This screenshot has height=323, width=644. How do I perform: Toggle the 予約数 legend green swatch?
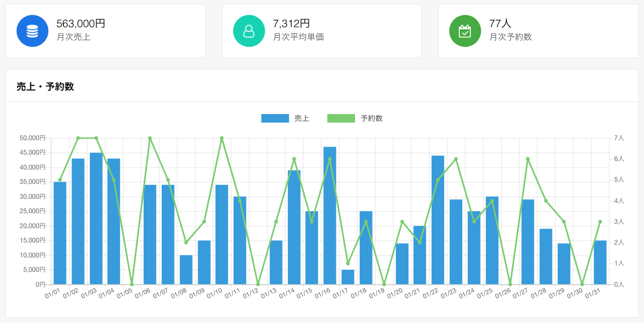pyautogui.click(x=341, y=118)
